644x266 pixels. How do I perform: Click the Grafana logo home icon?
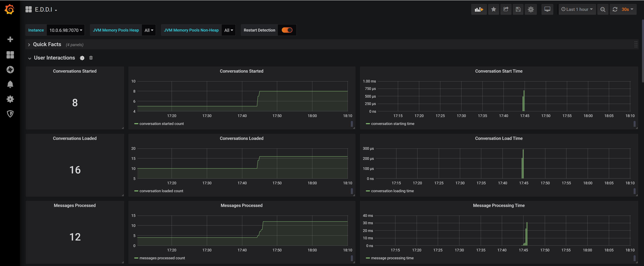coord(10,10)
